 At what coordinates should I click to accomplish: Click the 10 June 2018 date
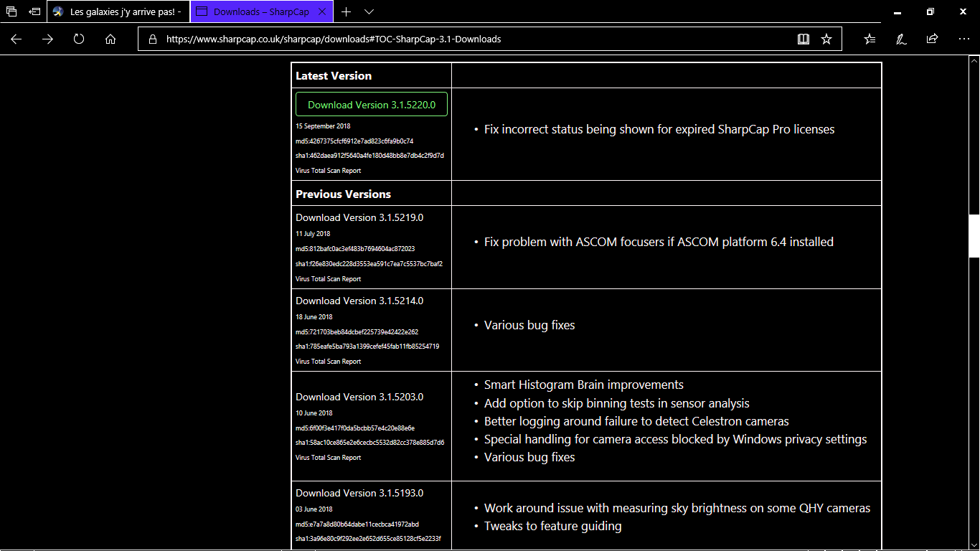[314, 413]
